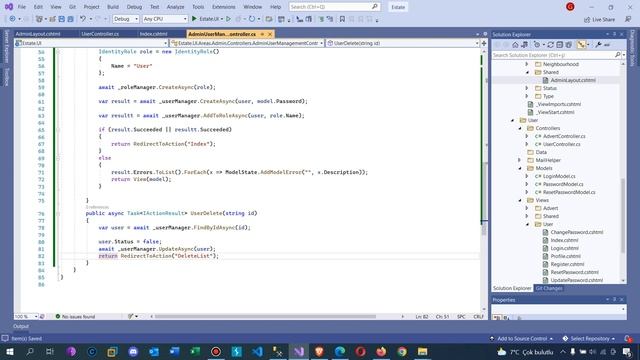Click the Visual Studio icon in the taskbar
The width and height of the screenshot is (640, 360).
click(299, 351)
